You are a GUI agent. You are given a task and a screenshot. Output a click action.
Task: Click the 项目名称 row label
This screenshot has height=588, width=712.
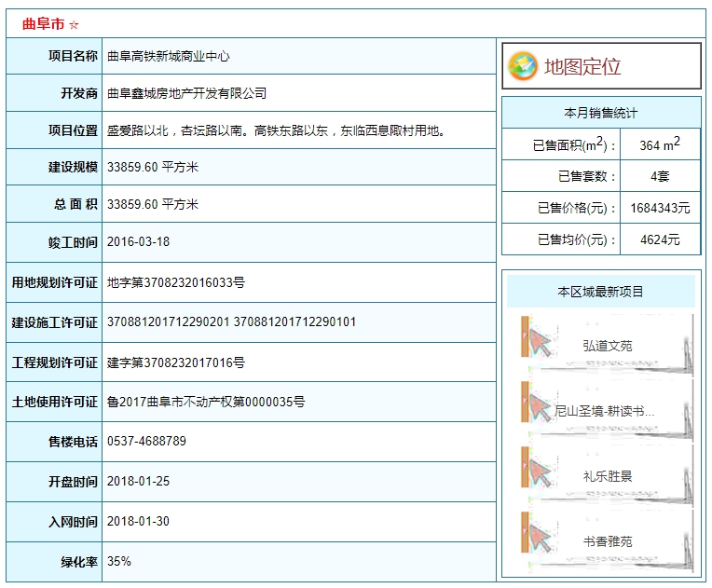[73, 56]
